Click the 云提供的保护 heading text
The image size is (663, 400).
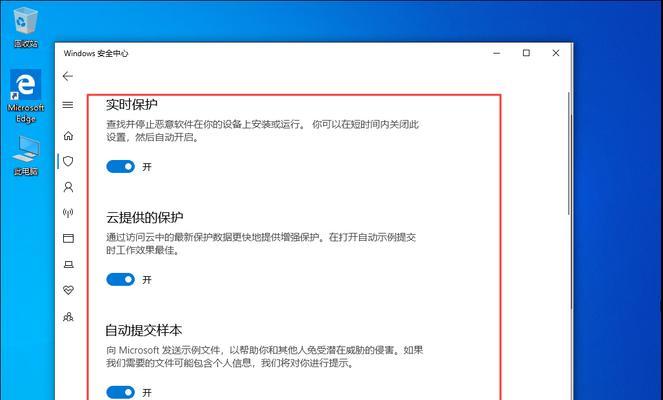144,217
